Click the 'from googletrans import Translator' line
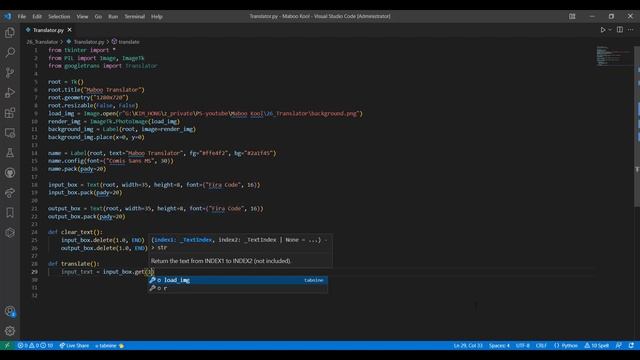 pyautogui.click(x=102, y=66)
